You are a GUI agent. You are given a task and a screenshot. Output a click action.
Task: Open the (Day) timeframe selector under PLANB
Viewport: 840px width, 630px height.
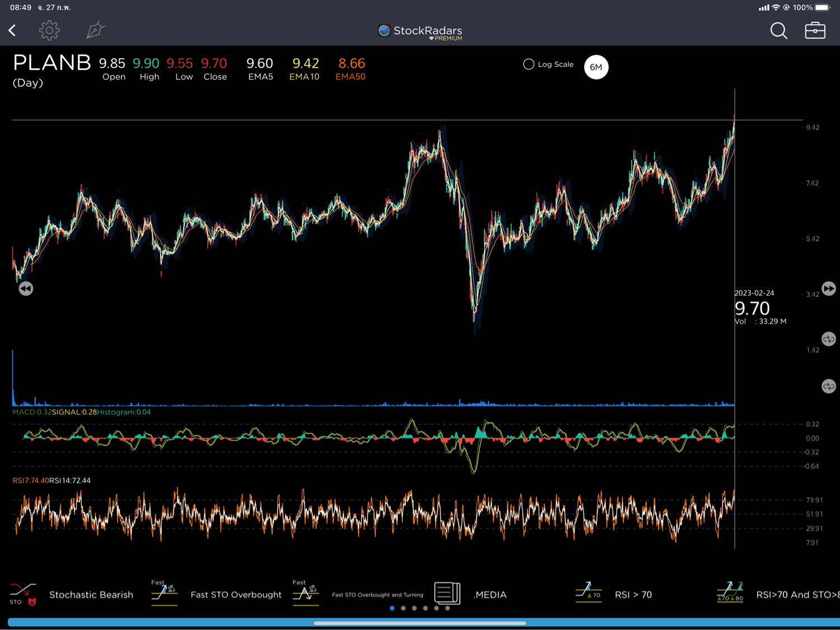(28, 83)
